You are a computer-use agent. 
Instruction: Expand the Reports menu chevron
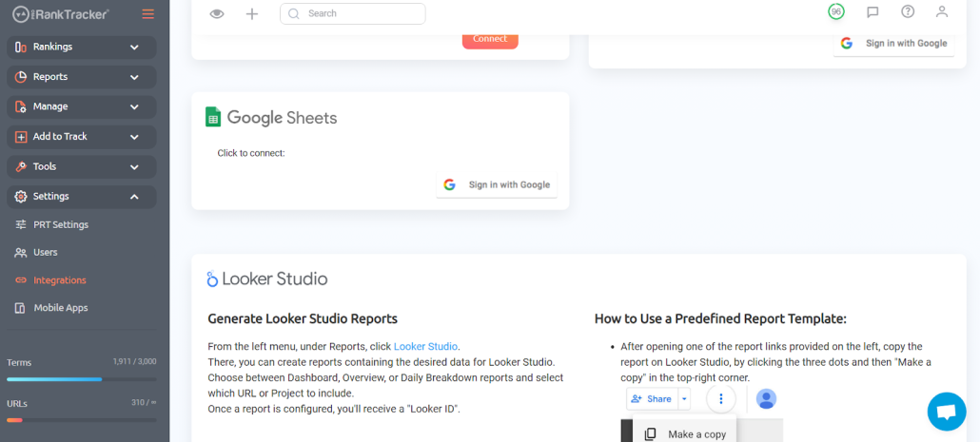[134, 77]
